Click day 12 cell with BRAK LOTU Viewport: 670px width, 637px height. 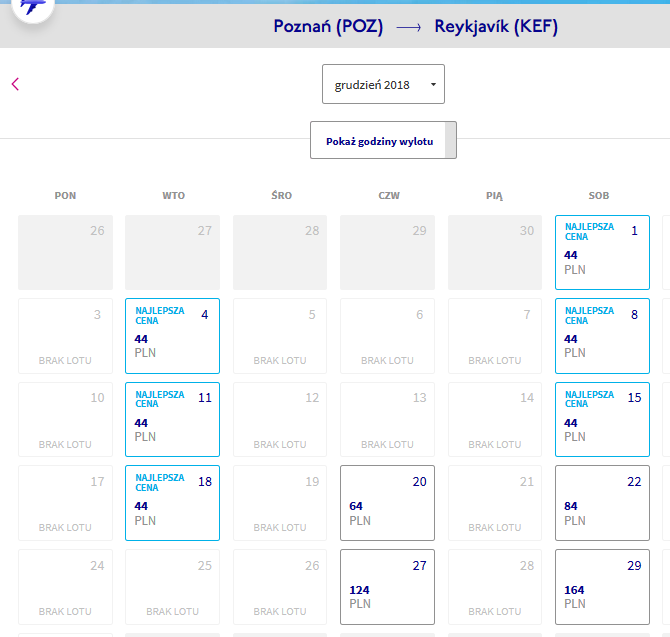(280, 420)
